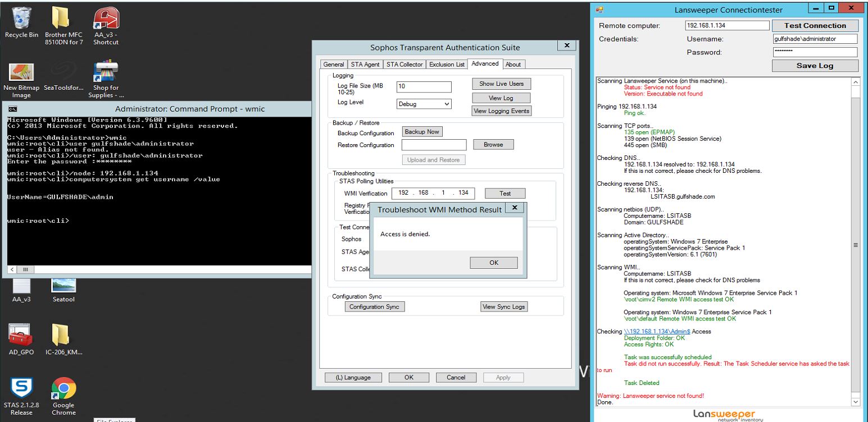Screen dimensions: 868x422
Task: Click 'Access is denied.' message text
Action: coord(405,234)
